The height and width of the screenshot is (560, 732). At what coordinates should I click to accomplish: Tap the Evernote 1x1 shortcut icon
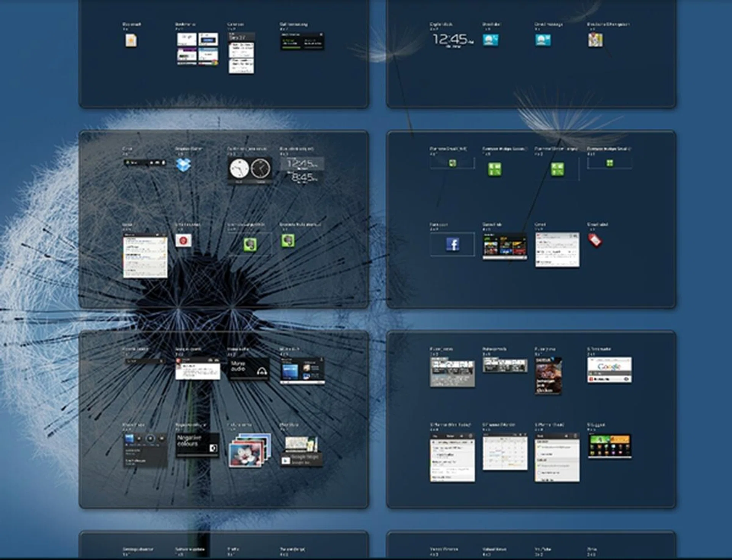tap(288, 241)
